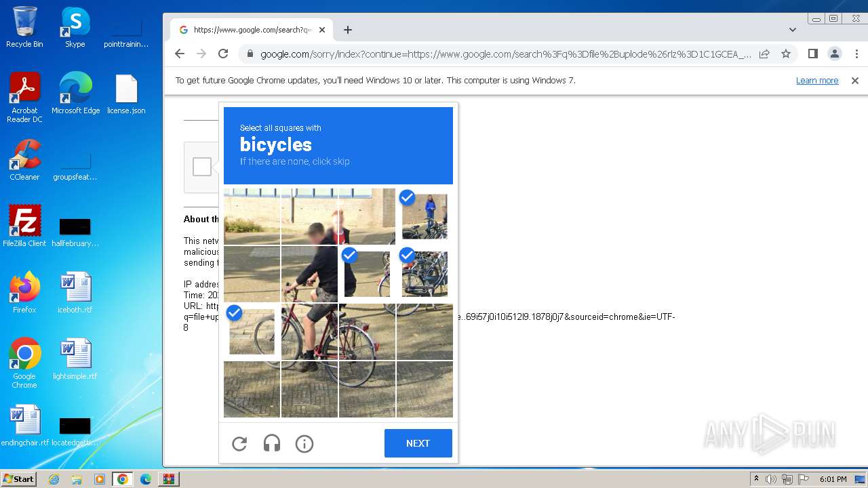This screenshot has height=488, width=868.
Task: Launch Microsoft Edge desktop shortcut
Action: click(x=75, y=94)
